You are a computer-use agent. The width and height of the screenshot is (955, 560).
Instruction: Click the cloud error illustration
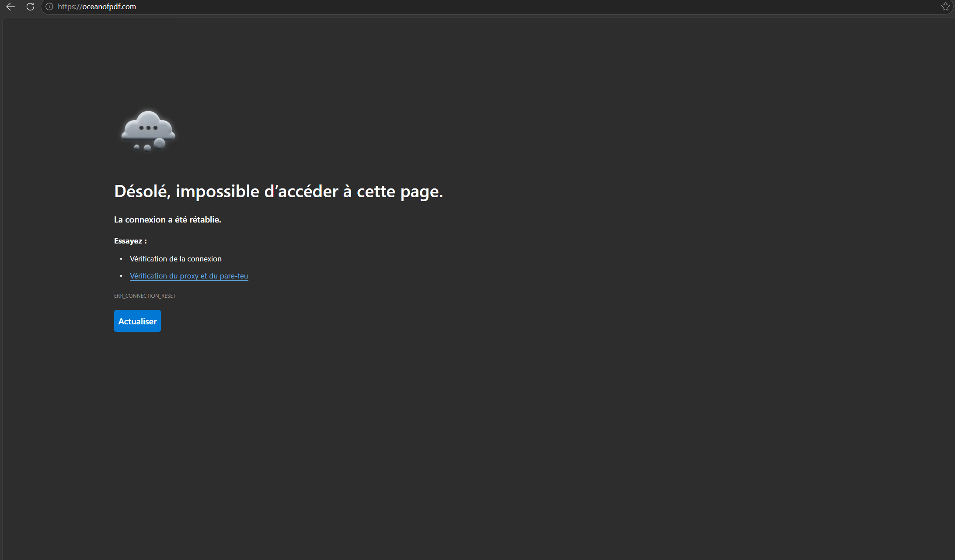[148, 131]
